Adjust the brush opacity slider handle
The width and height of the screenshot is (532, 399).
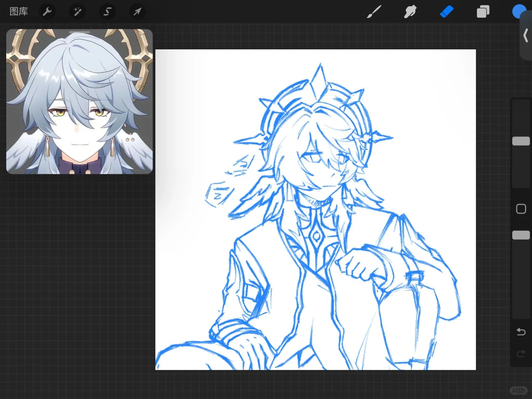click(x=521, y=235)
